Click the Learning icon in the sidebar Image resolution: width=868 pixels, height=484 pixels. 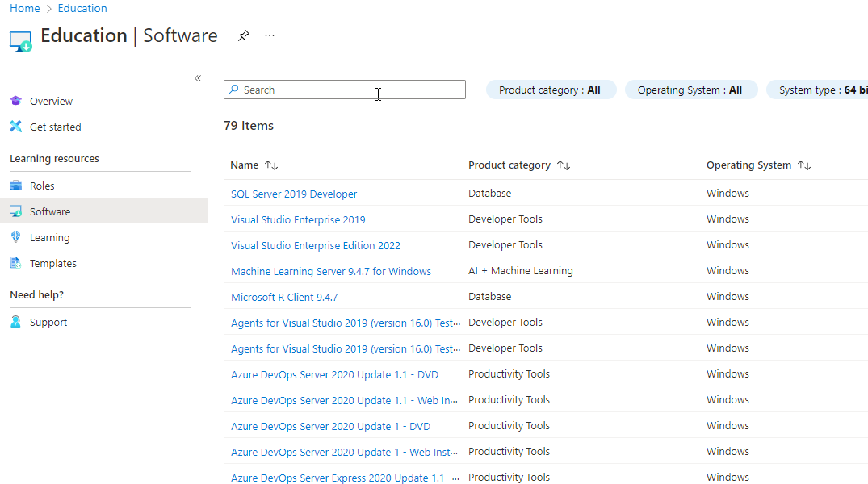[15, 236]
